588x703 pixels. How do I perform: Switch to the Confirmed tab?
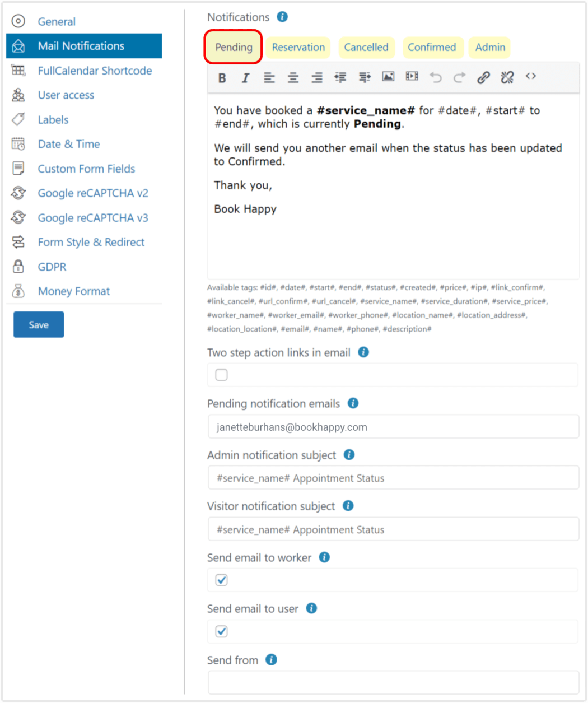pos(432,47)
